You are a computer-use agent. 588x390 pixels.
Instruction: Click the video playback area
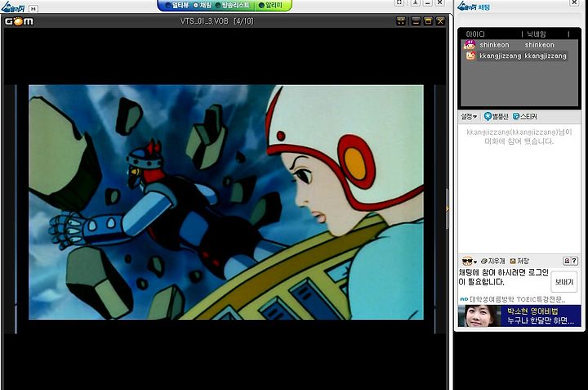coord(226,202)
